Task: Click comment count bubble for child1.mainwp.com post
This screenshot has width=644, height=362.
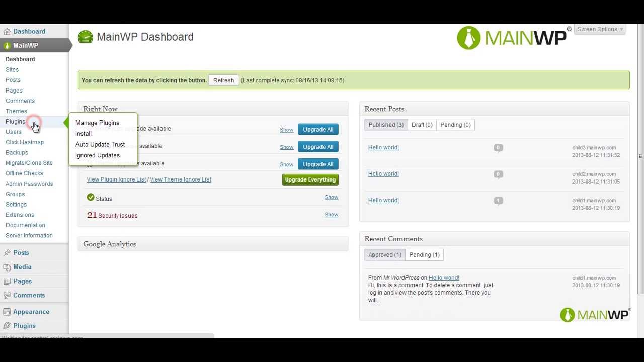Action: pyautogui.click(x=498, y=201)
